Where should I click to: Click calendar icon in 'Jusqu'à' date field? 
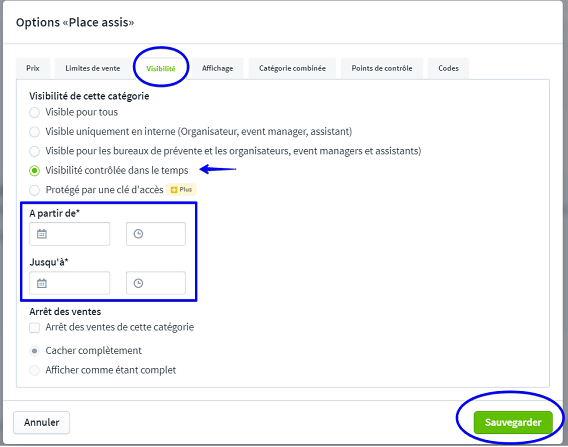(42, 283)
